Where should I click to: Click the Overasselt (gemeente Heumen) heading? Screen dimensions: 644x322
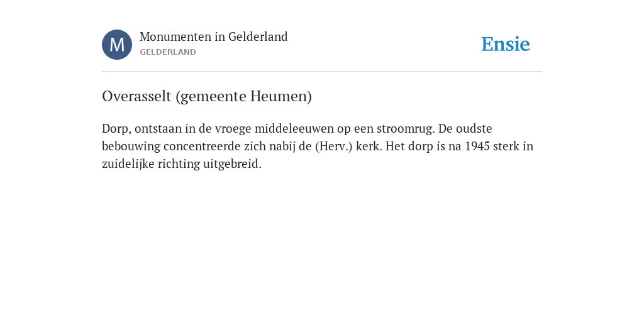tap(207, 96)
